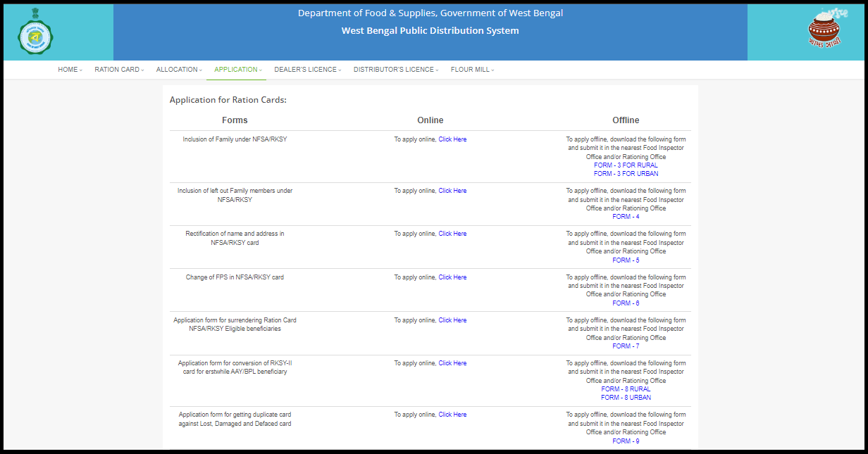
Task: Click Here for getting duplicate card online
Action: [x=452, y=415]
